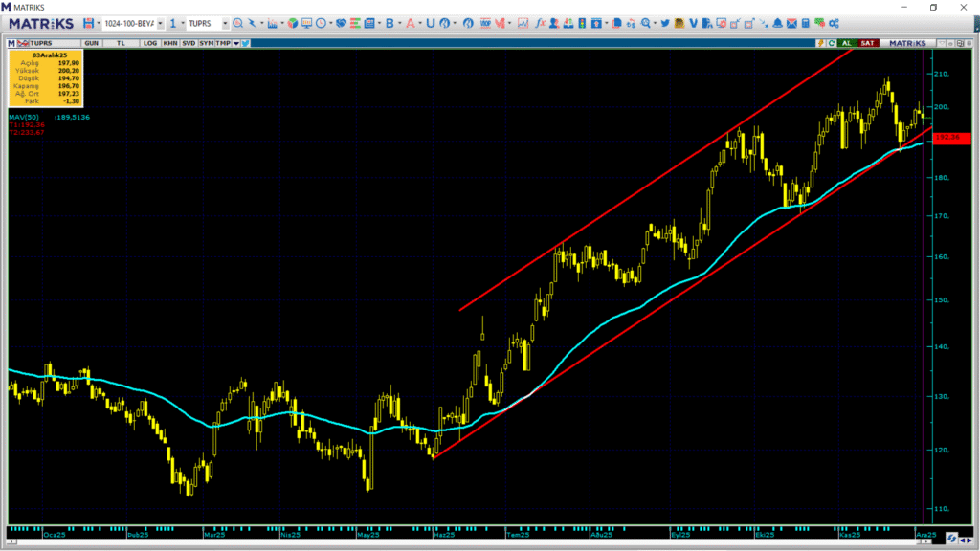Image resolution: width=980 pixels, height=551 pixels.
Task: Open the fx formula icon
Action: 541,23
